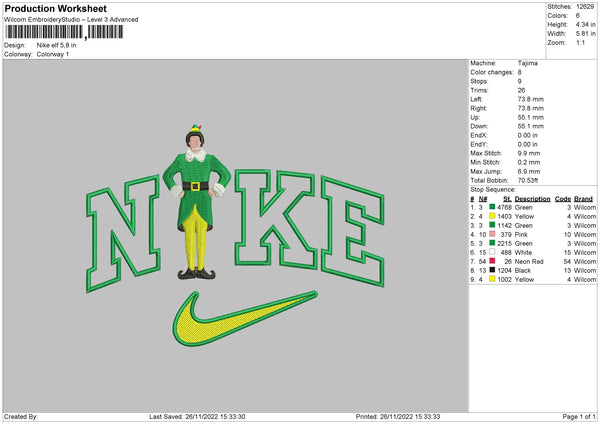Click the Total Bobbin value 70.53ft

(x=528, y=180)
